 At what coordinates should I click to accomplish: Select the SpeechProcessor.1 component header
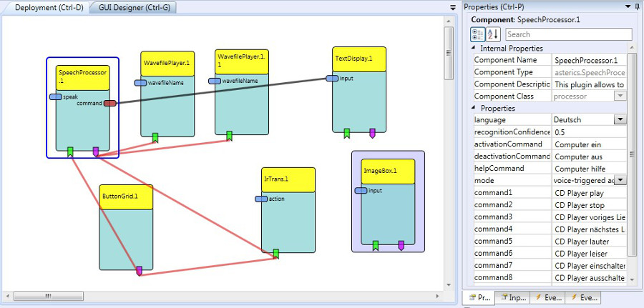82,77
